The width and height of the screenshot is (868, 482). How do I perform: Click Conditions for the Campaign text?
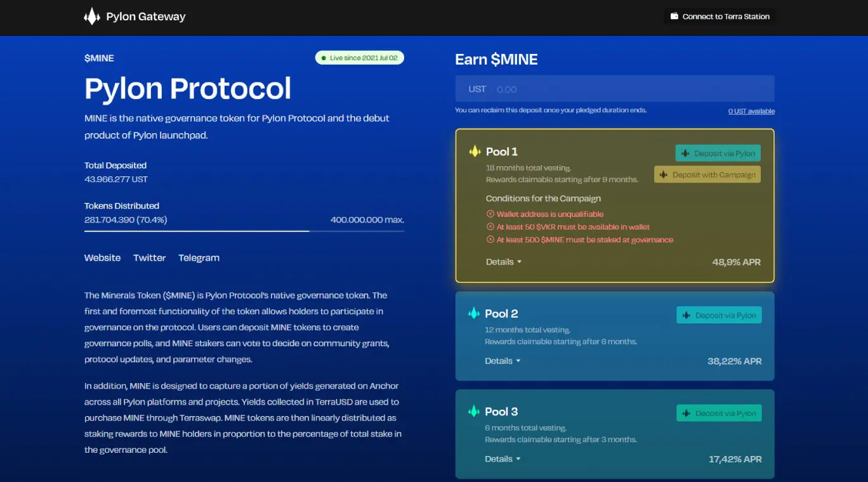pos(543,199)
